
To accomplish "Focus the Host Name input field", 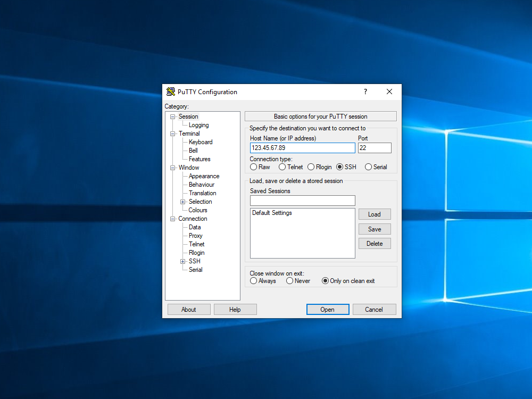I will 303,148.
